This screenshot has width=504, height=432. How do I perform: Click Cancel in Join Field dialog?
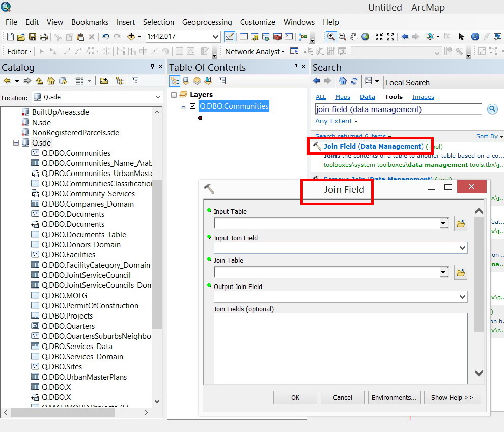click(x=342, y=397)
